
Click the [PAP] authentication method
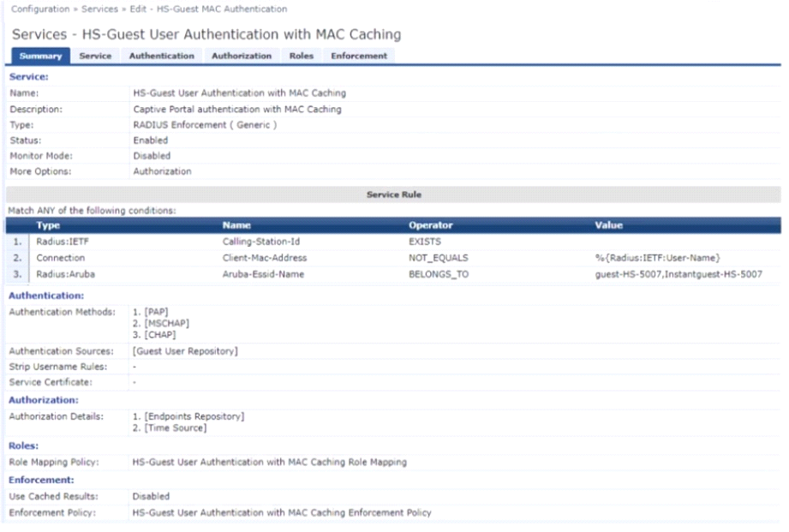pyautogui.click(x=157, y=312)
